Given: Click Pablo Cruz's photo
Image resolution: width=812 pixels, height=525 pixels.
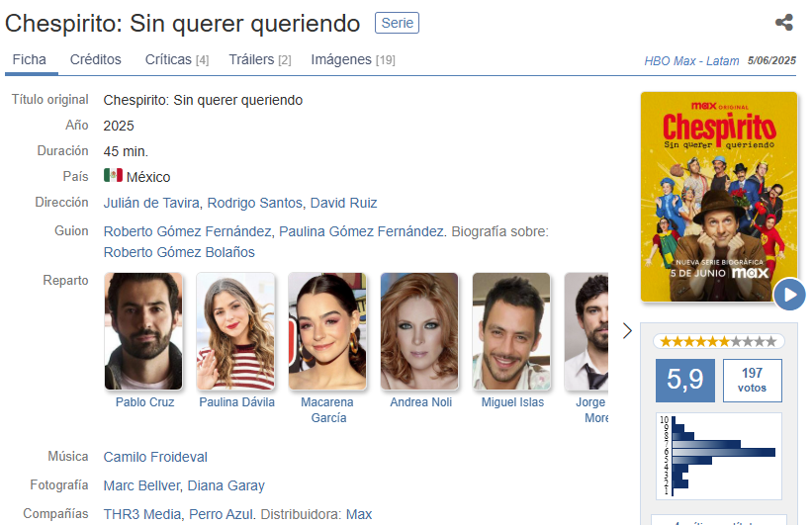Looking at the screenshot, I should [143, 331].
